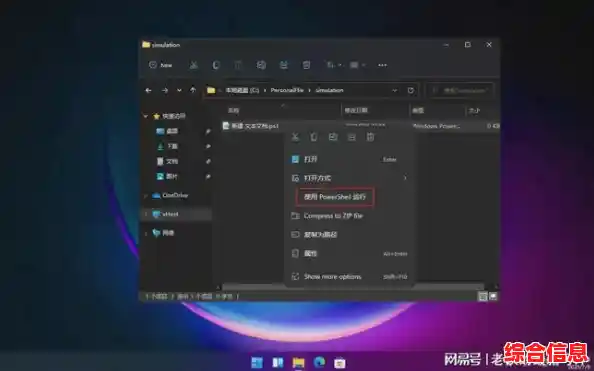
Task: Expand the 网络 tree node arrow
Action: pyautogui.click(x=146, y=233)
